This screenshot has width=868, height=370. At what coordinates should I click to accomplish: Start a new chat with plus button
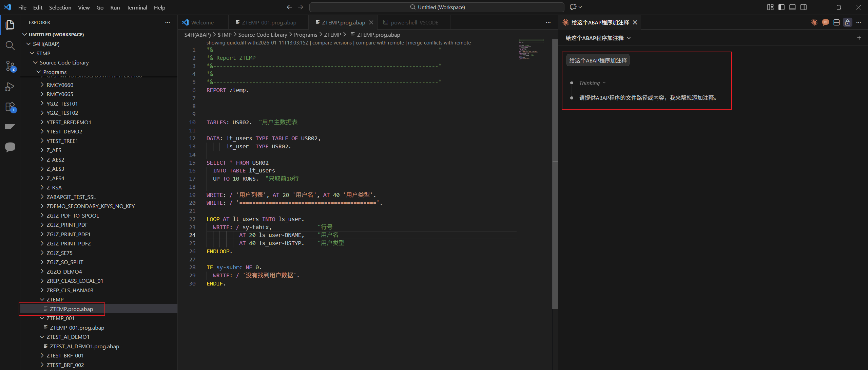tap(859, 38)
